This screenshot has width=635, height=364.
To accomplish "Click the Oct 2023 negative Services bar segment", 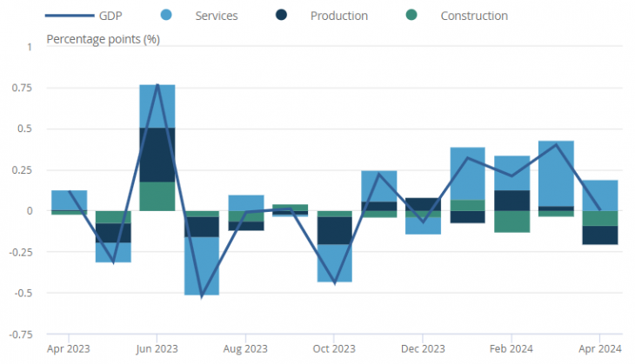I will point(335,263).
